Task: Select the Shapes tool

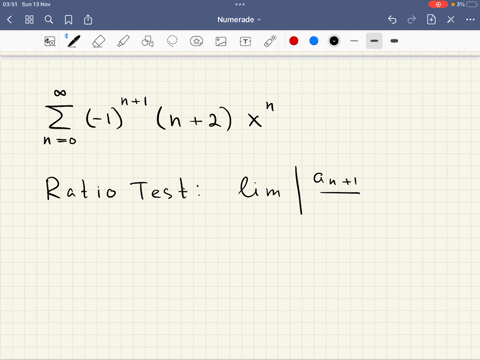Action: coord(147,41)
